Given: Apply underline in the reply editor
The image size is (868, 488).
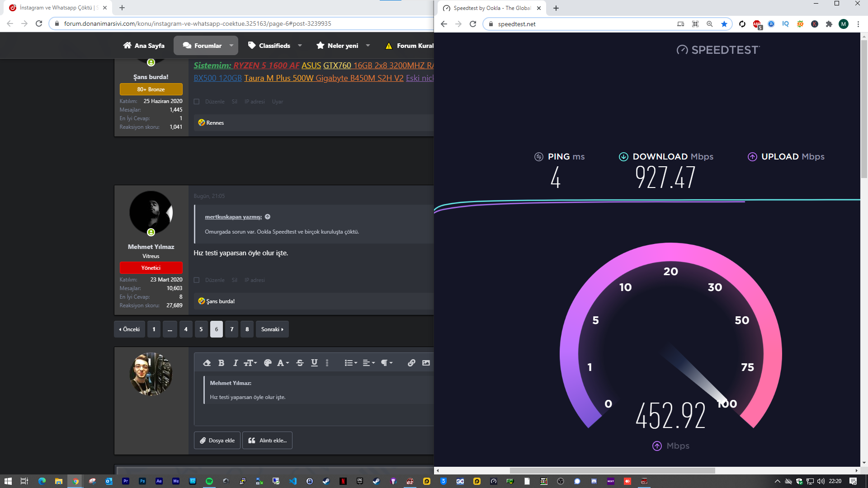Looking at the screenshot, I should [x=314, y=363].
